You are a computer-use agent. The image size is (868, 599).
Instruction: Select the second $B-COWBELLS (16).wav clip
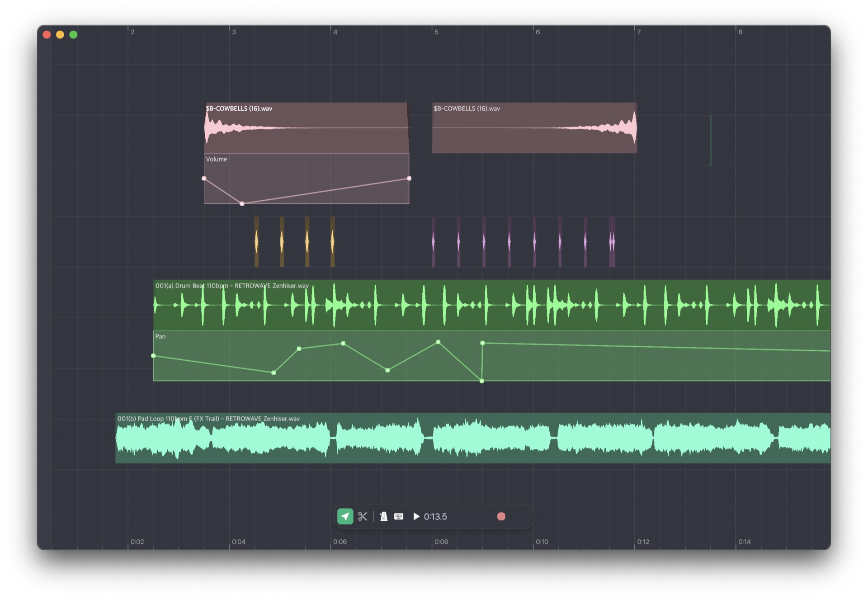[534, 136]
